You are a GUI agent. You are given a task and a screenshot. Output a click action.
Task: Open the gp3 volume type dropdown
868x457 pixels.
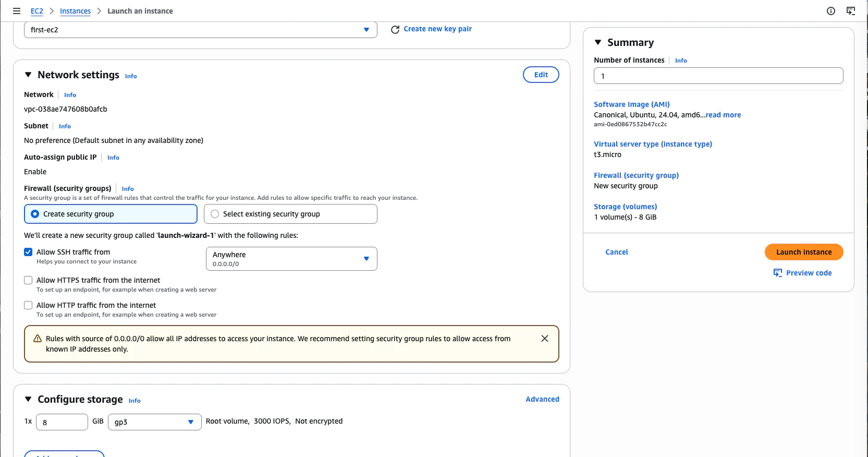pyautogui.click(x=154, y=422)
